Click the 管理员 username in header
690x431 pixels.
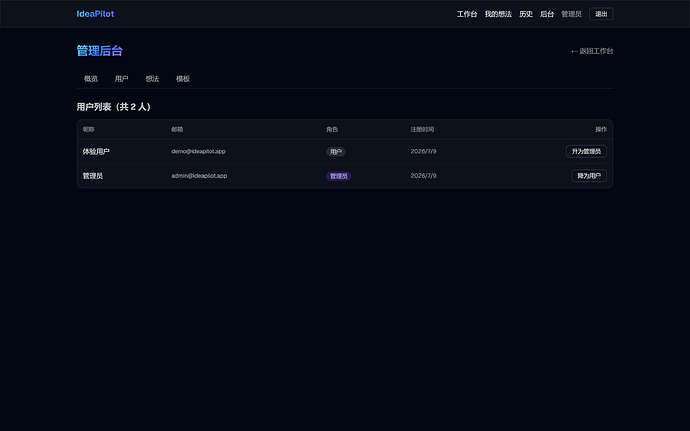(571, 14)
